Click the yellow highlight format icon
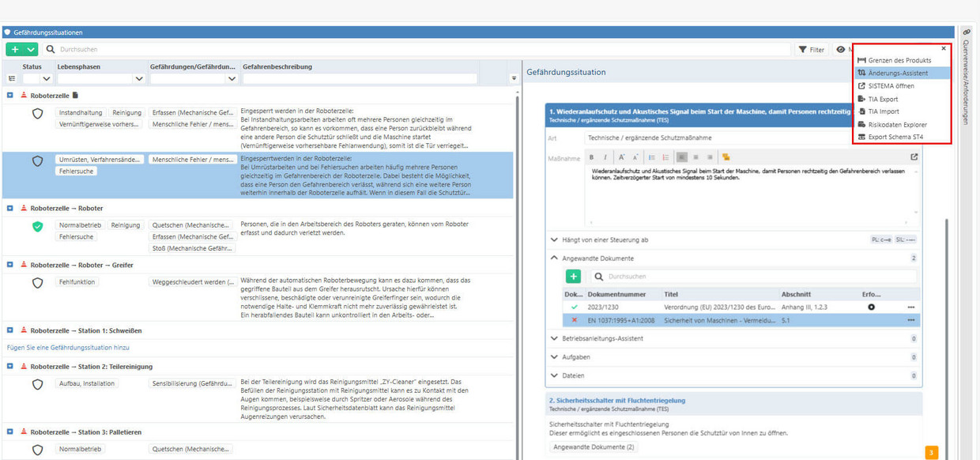This screenshot has height=460, width=980. tap(726, 157)
